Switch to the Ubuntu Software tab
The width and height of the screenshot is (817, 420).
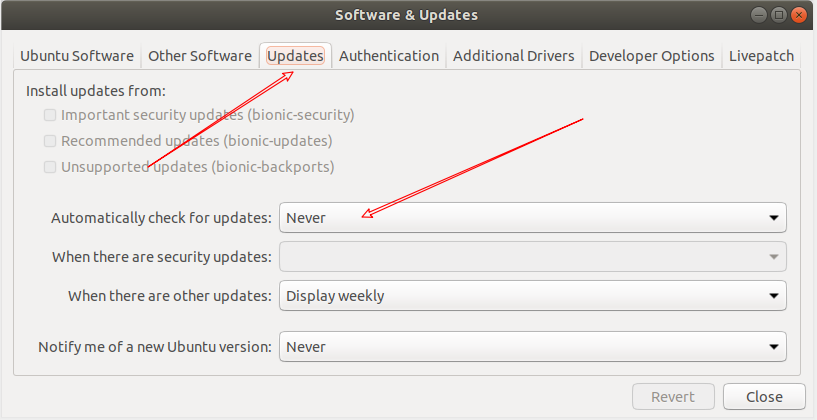[77, 56]
